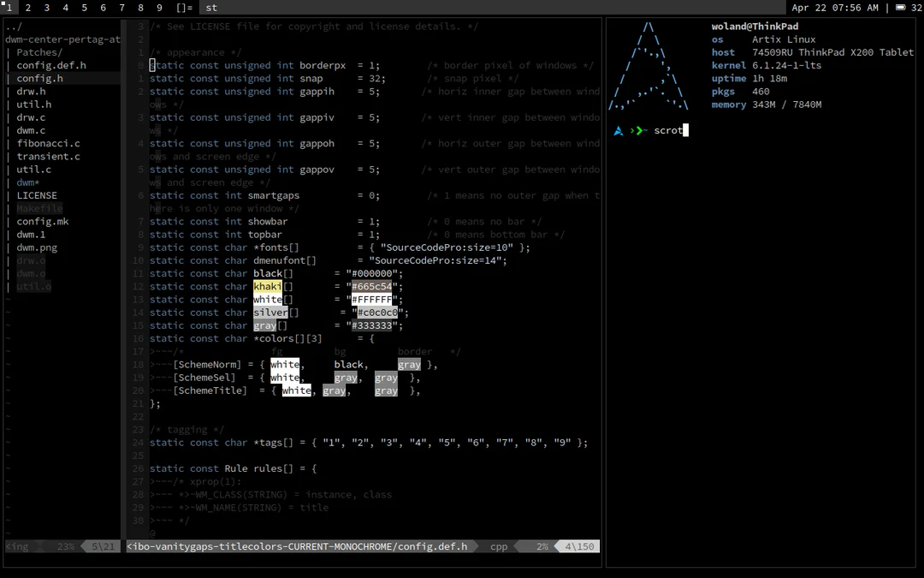Viewport: 924px width, 578px height.
Task: Click the cpp filetype label in the statusline
Action: click(x=499, y=545)
